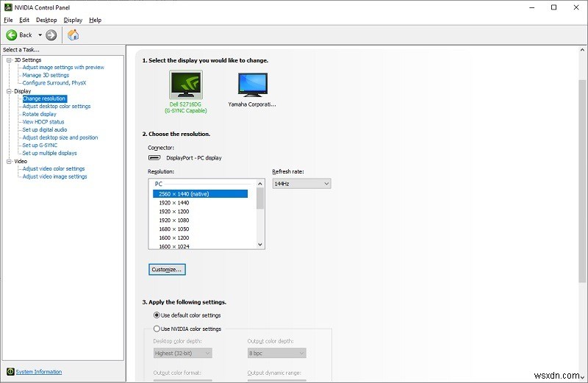Open the Refresh rate 144Hz dropdown
The image size is (588, 383).
(x=301, y=184)
